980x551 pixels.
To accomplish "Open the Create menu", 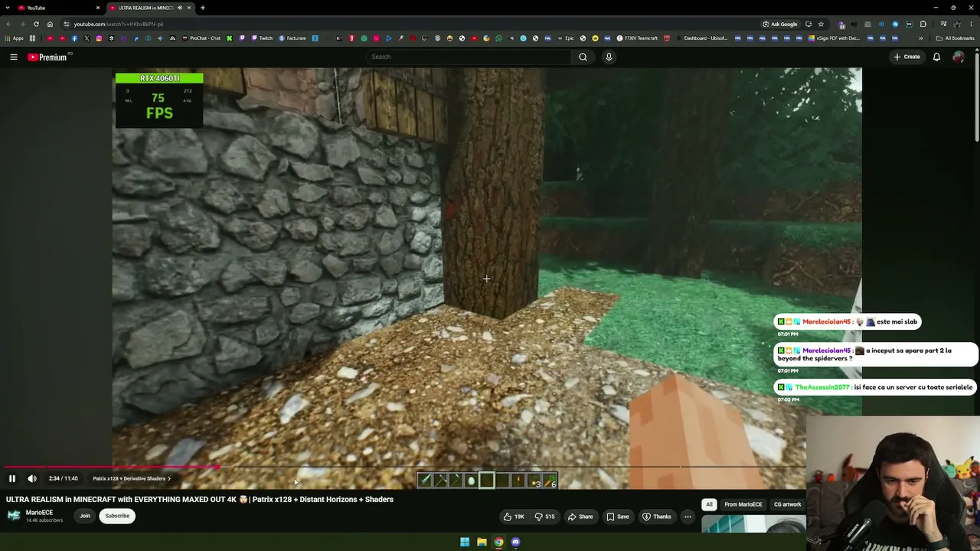I will point(906,57).
